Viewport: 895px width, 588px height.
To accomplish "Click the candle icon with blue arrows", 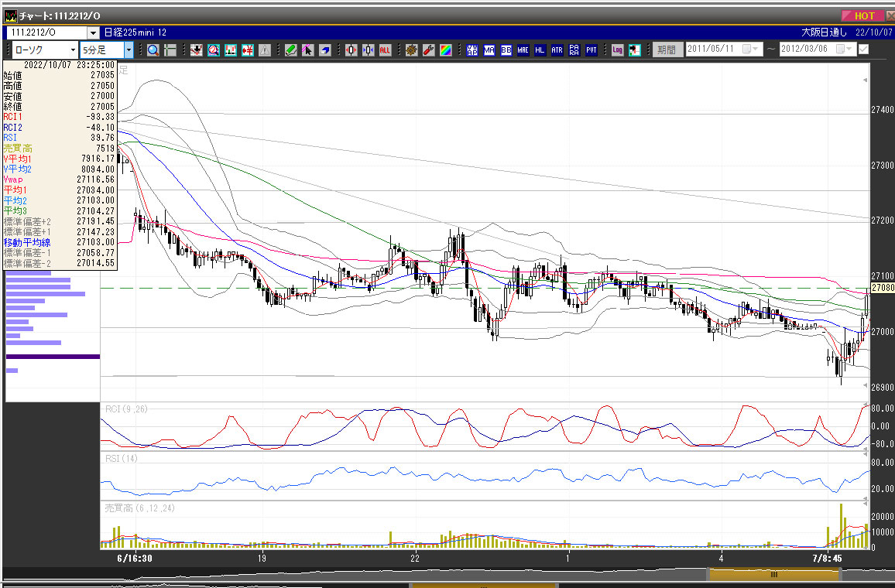I will [x=369, y=50].
